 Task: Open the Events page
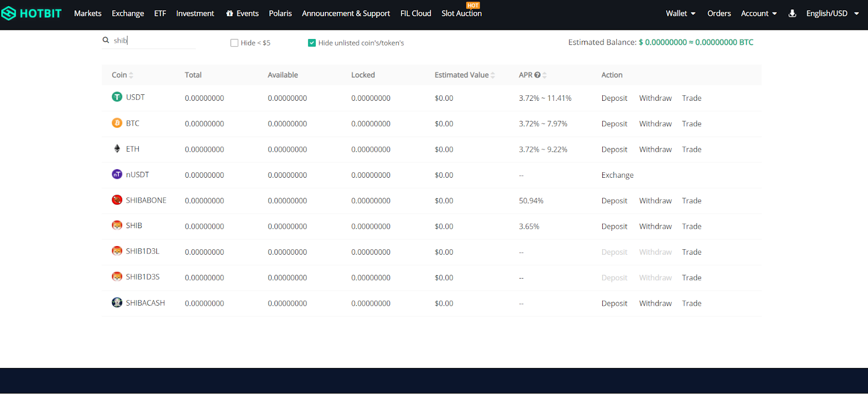(247, 14)
